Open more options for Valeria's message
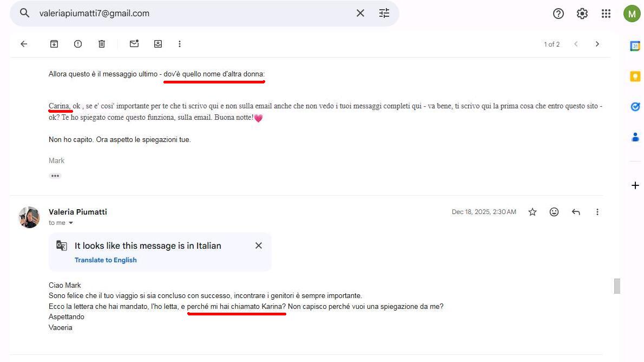The height and width of the screenshot is (362, 644). click(x=597, y=212)
